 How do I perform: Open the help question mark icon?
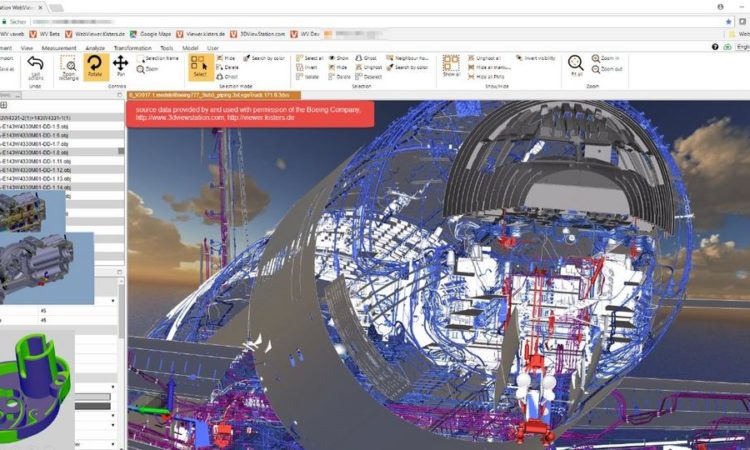pyautogui.click(x=715, y=47)
